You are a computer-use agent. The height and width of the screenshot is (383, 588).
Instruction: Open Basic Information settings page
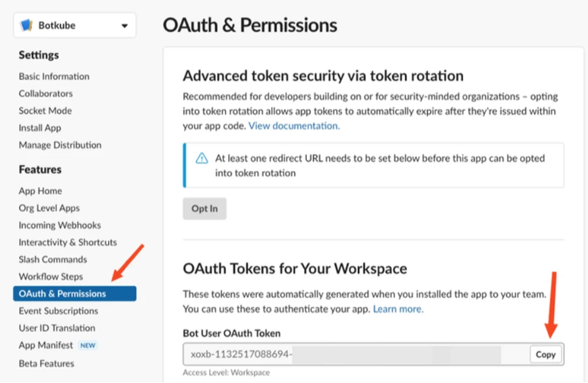click(x=54, y=77)
